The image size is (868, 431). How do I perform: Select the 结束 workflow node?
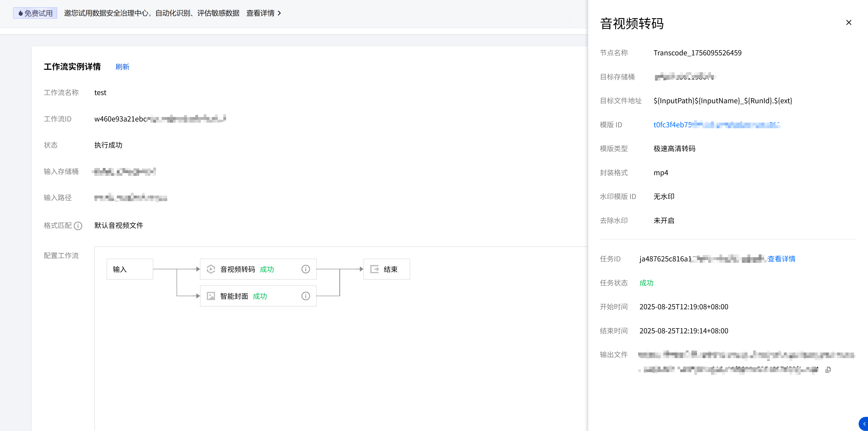(x=387, y=269)
